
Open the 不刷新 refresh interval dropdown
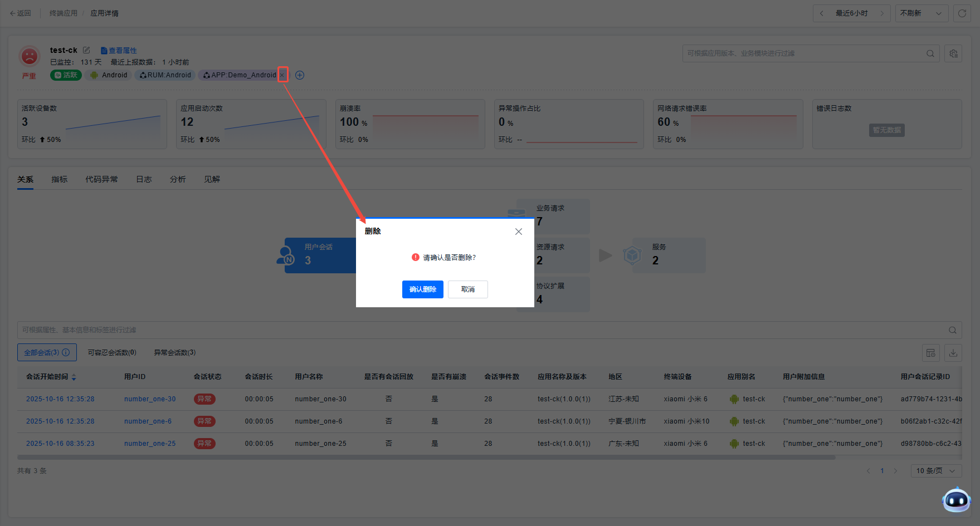[921, 13]
